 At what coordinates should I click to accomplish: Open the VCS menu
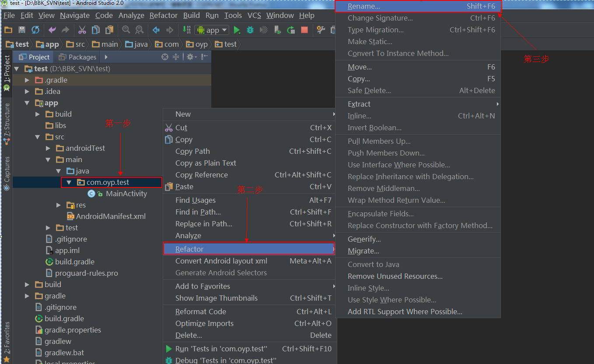tap(254, 15)
